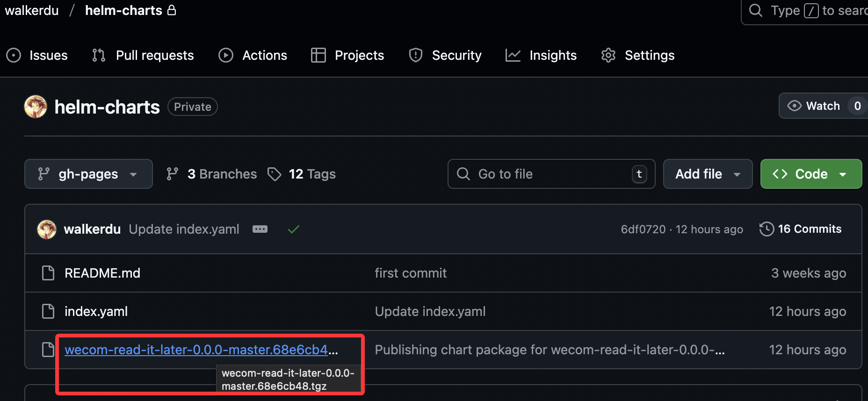
Task: Click the README.md file icon
Action: (48, 273)
